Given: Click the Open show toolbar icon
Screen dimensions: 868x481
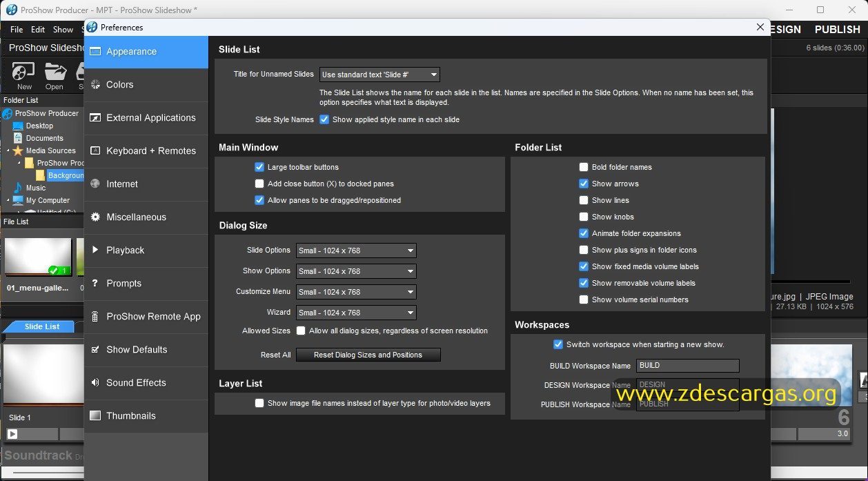Looking at the screenshot, I should tap(55, 72).
